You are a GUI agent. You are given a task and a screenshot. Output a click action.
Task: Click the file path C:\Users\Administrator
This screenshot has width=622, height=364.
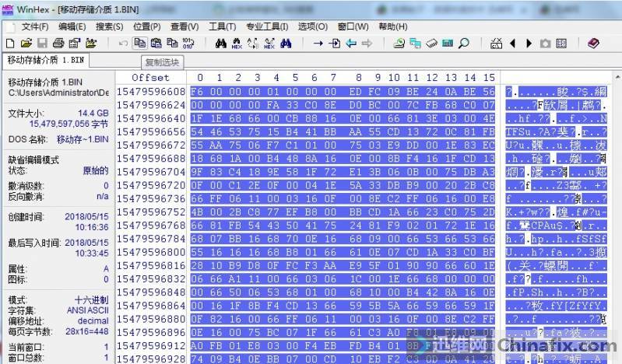pyautogui.click(x=58, y=93)
